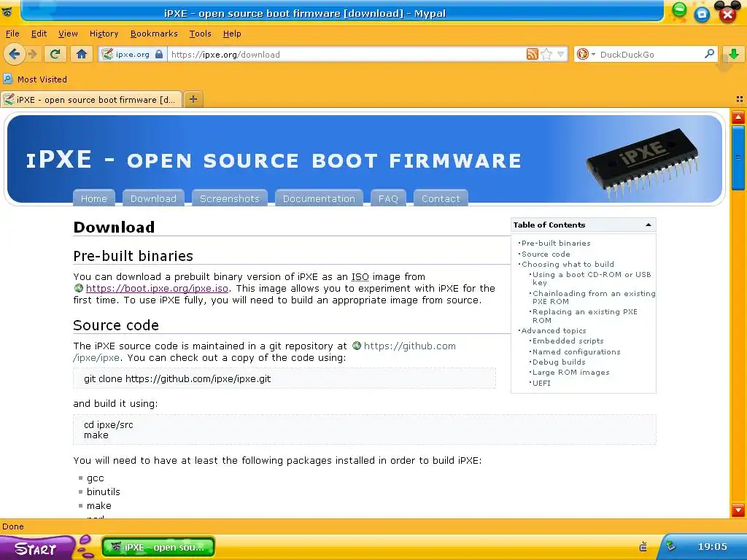Jump to Chainloading from an existing PXE ROM
Viewport: 747px width, 560px height.
tap(594, 297)
